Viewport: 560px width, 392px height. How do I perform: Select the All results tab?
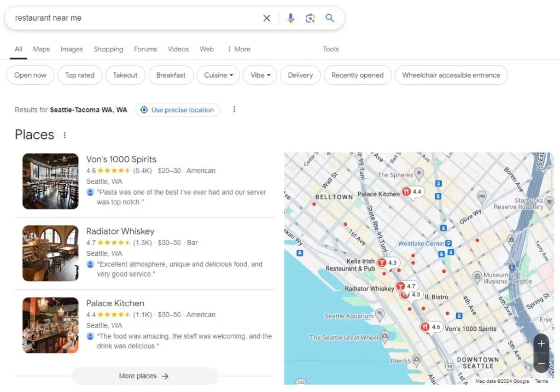pyautogui.click(x=18, y=49)
